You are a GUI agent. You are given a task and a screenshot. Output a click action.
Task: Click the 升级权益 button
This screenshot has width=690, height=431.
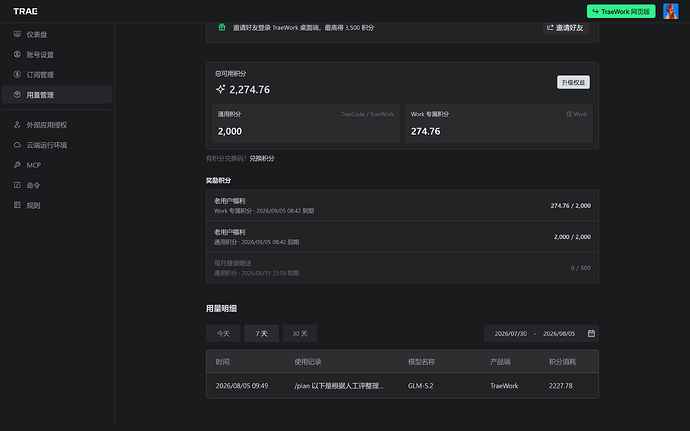tap(573, 82)
